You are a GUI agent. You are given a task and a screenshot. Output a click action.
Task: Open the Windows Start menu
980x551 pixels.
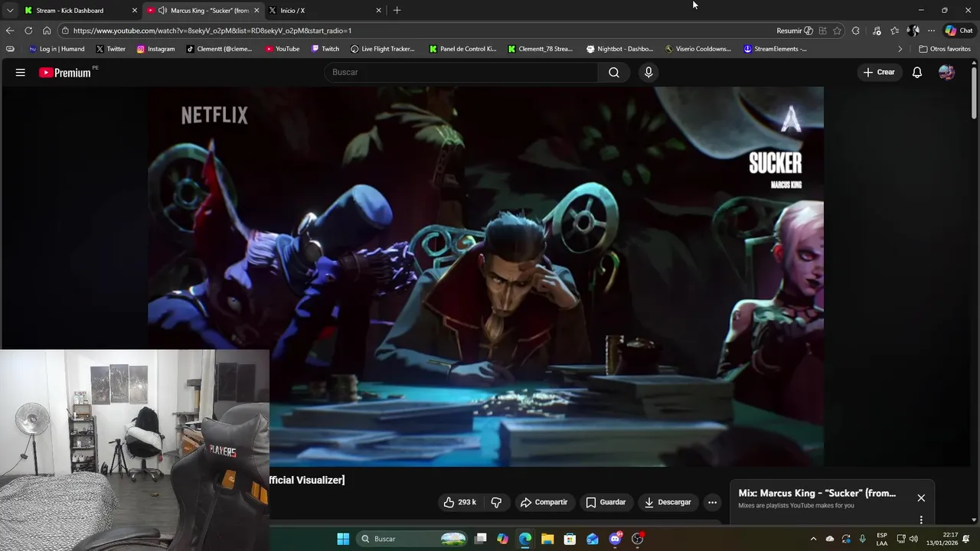pos(343,539)
